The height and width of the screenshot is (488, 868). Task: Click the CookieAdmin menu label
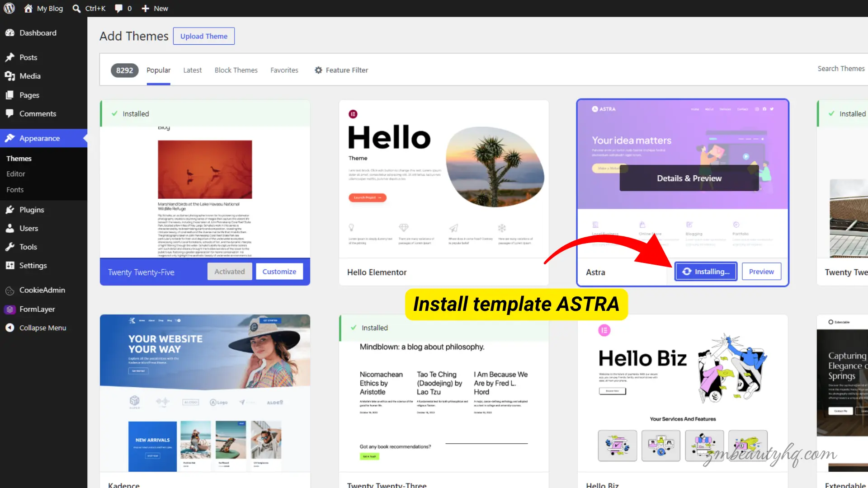[x=42, y=290]
